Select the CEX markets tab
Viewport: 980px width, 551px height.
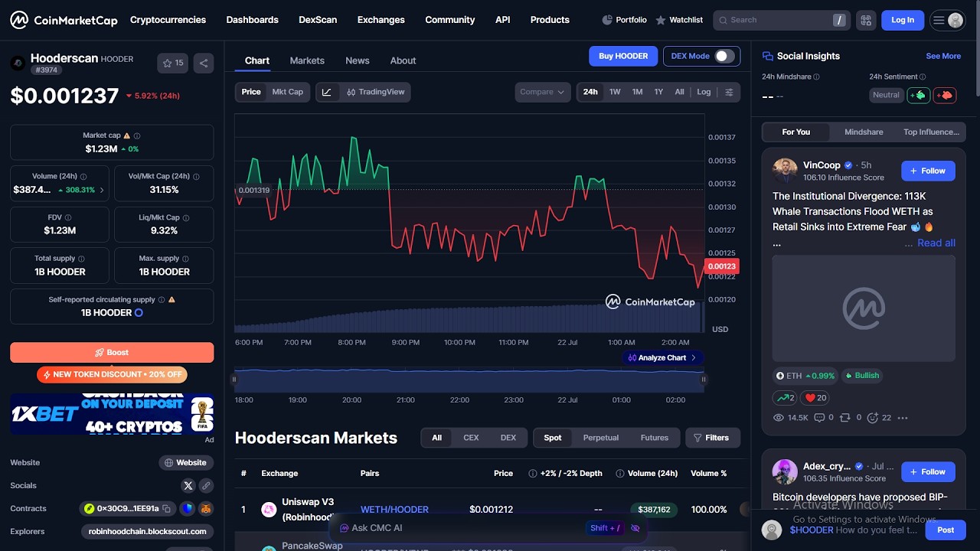[471, 438]
